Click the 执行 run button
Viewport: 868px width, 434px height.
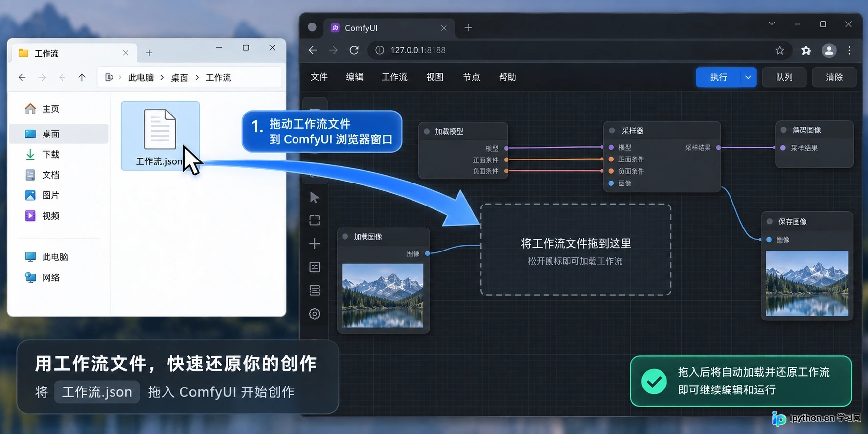point(718,77)
